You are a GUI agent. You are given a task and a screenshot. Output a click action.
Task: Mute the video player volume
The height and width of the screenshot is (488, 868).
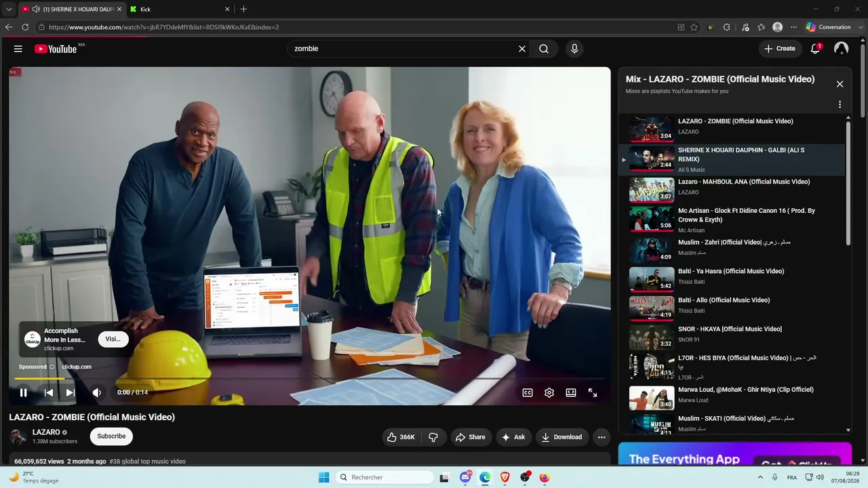point(97,392)
